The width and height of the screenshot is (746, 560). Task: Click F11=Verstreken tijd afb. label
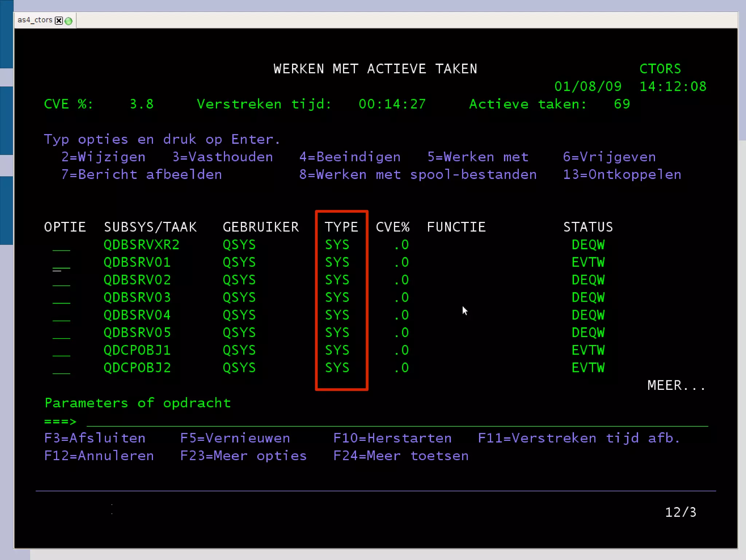point(579,438)
